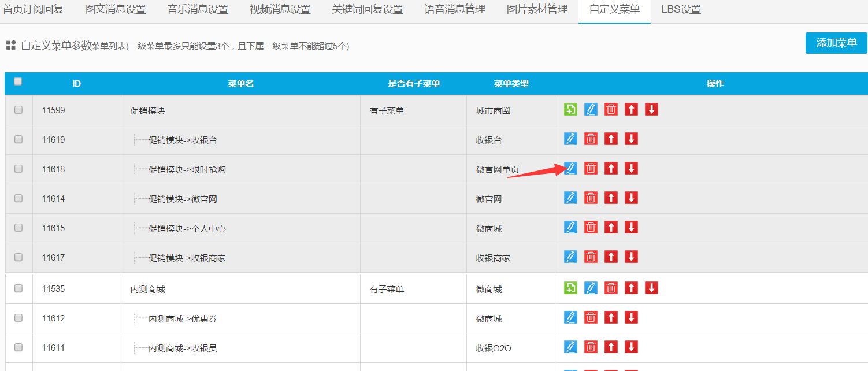This screenshot has width=868, height=371.
Task: Edit the 微官网 submenu row 11614
Action: [570, 198]
